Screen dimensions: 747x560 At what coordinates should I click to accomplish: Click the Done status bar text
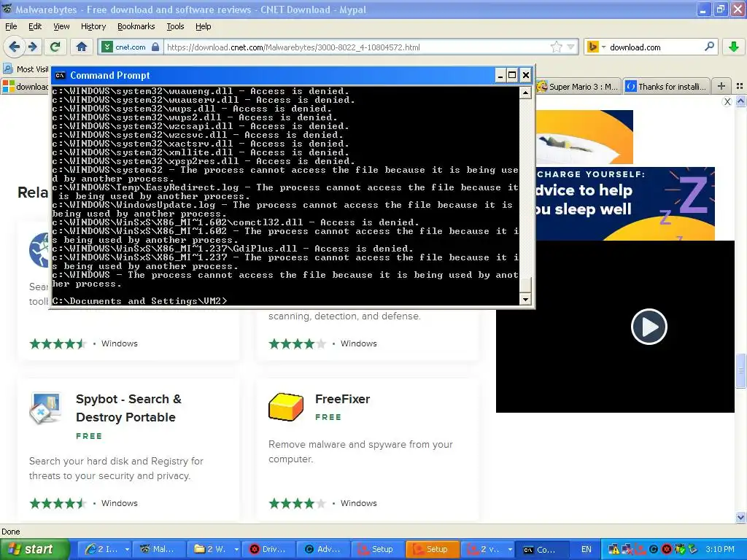pyautogui.click(x=10, y=532)
